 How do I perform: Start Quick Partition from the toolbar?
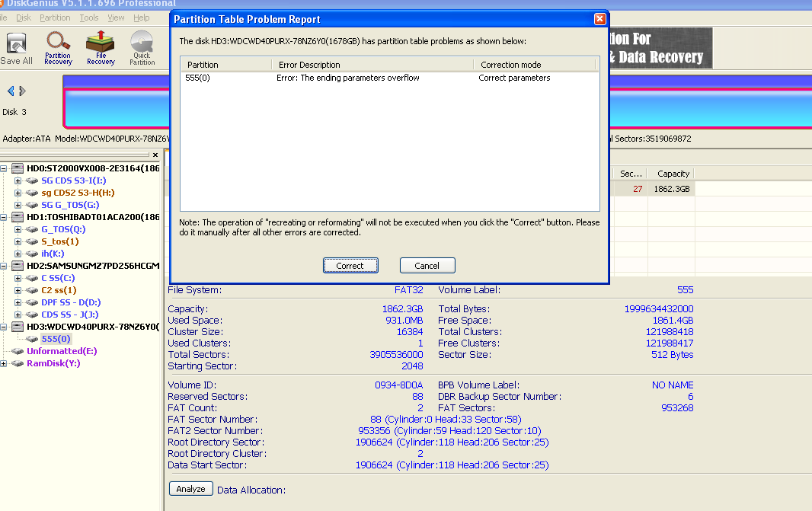142,47
